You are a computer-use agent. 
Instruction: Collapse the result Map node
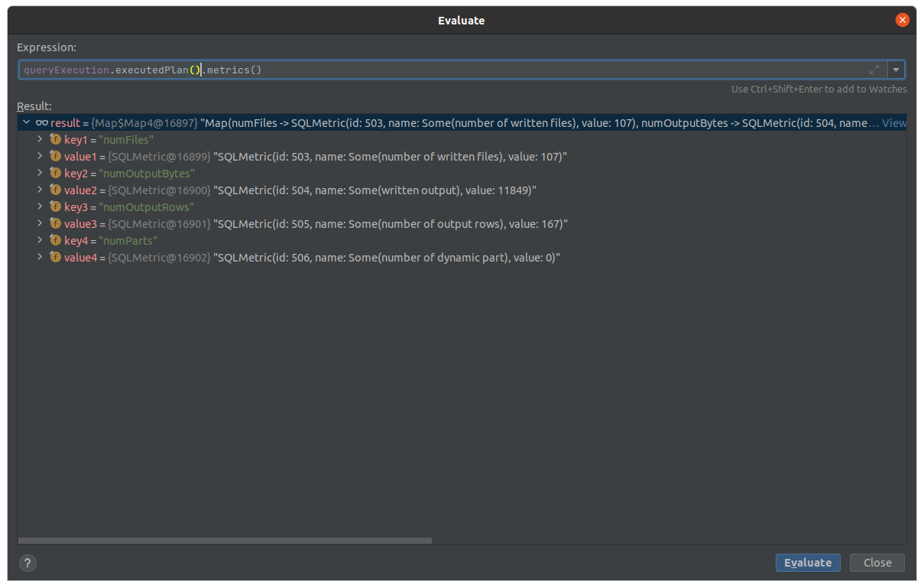(x=26, y=122)
